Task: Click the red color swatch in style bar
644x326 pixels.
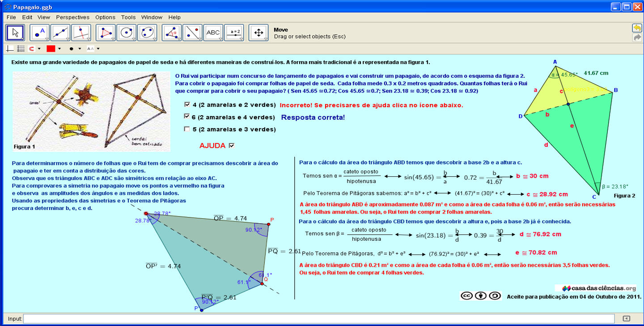Action: point(51,49)
